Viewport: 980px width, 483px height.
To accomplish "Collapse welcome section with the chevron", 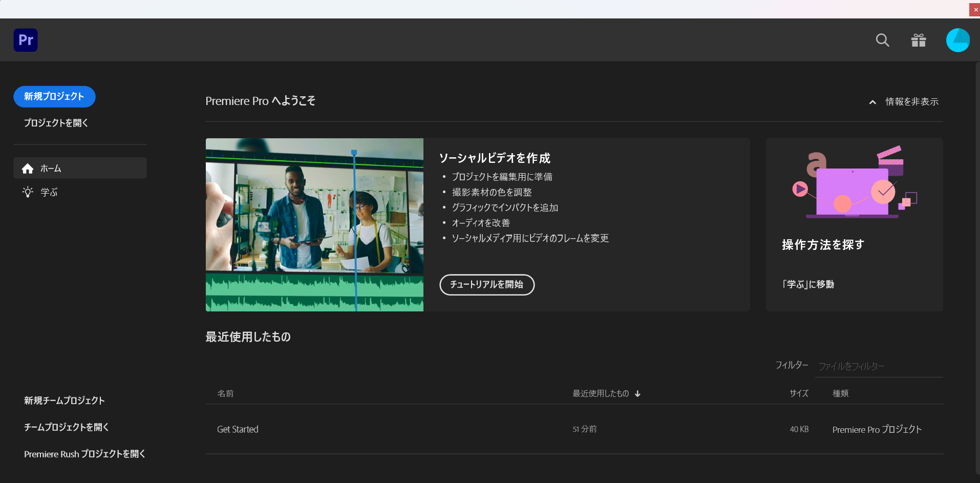I will (872, 102).
